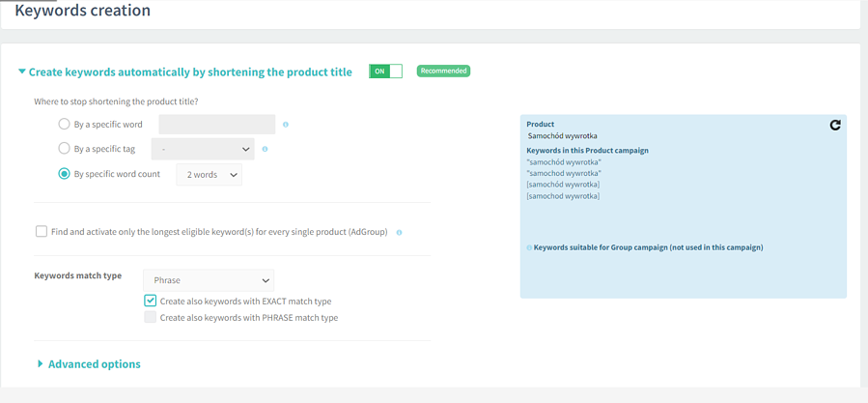
Task: Click info dot before Keywords suitable for Group campaign
Action: point(529,247)
